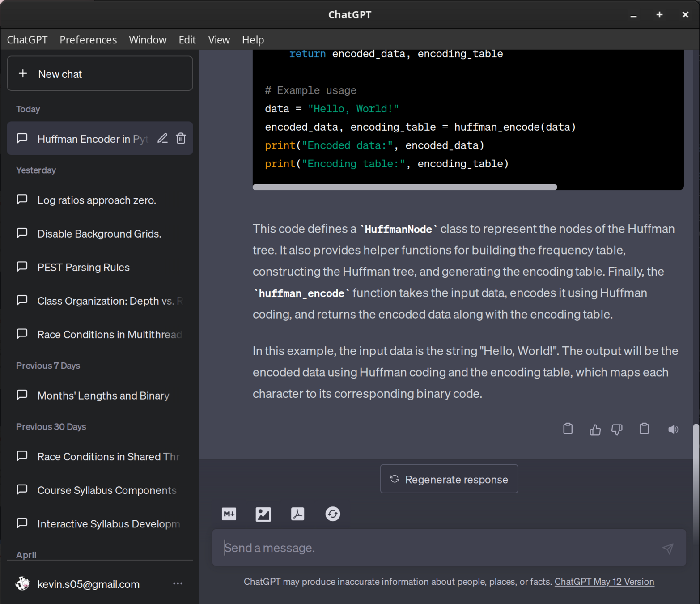
Task: Export chat as PDF icon
Action: [297, 514]
